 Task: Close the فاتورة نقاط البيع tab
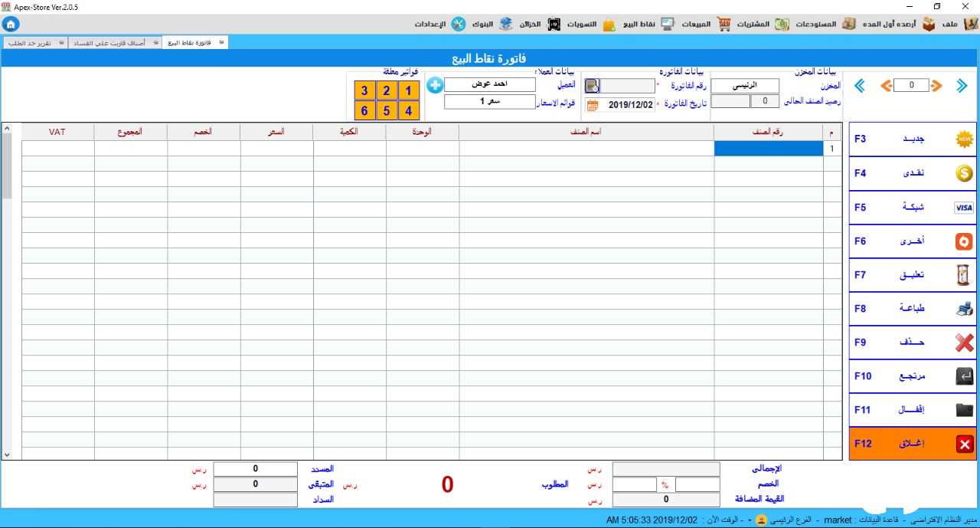click(221, 42)
